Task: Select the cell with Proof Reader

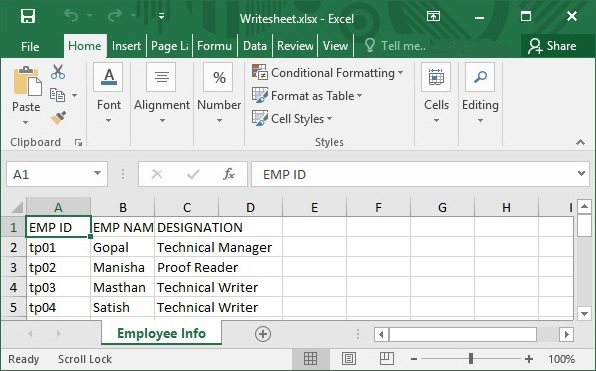Action: point(187,267)
